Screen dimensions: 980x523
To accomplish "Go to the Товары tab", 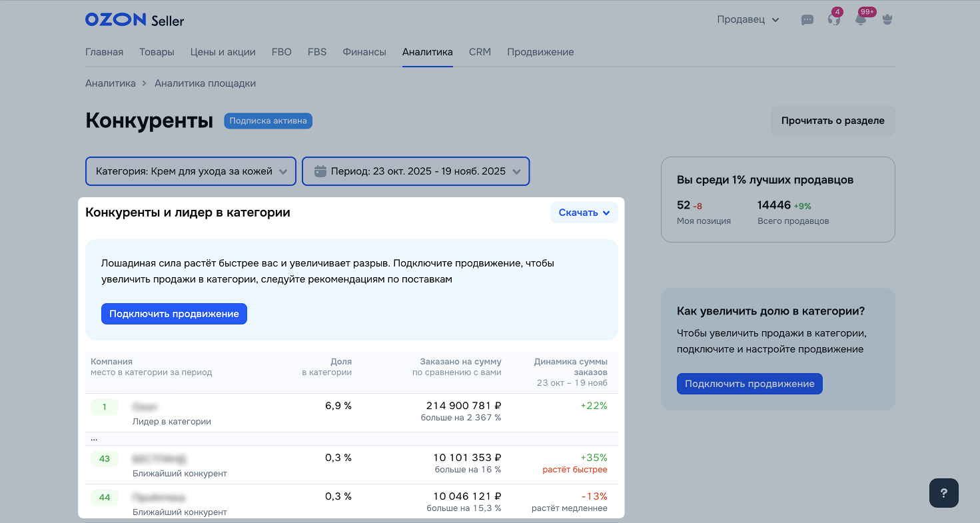I will (157, 52).
